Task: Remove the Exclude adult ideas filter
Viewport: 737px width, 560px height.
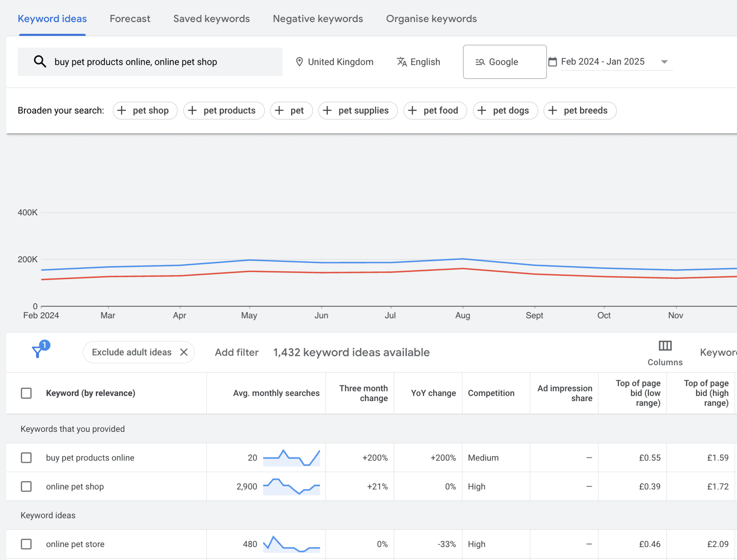Action: (x=184, y=352)
